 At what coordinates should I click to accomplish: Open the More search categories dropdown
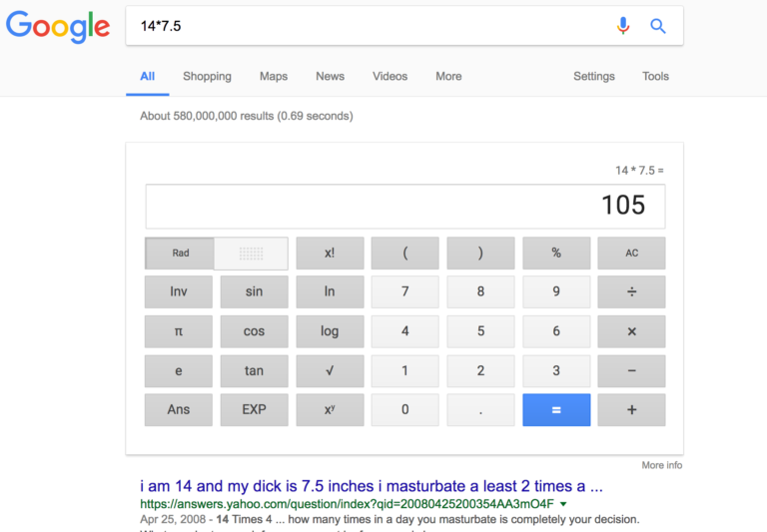[x=448, y=76]
